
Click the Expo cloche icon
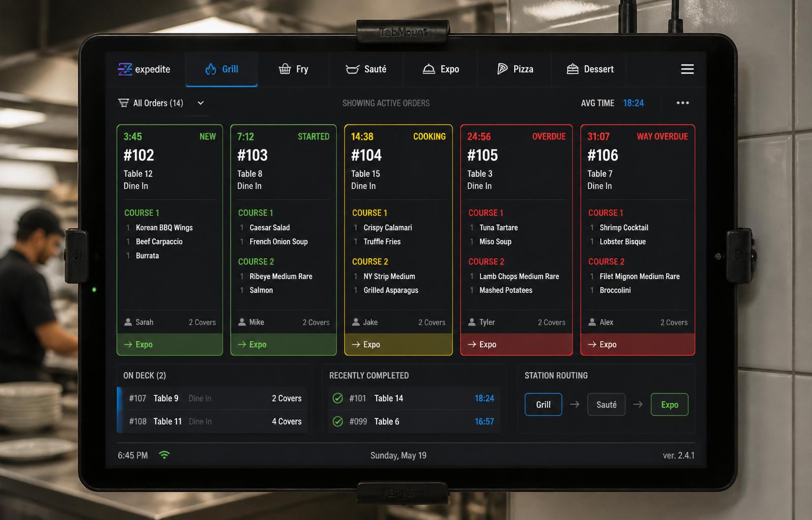click(x=429, y=69)
